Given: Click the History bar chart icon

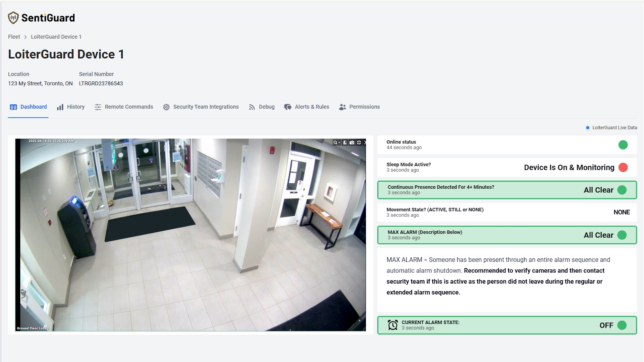Looking at the screenshot, I should (60, 107).
